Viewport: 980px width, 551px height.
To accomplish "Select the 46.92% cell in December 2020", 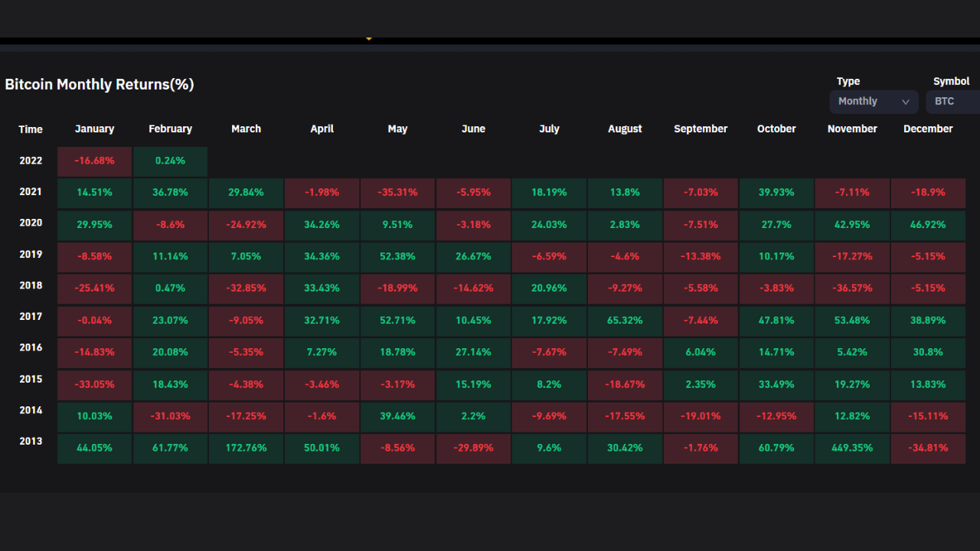I will [928, 225].
